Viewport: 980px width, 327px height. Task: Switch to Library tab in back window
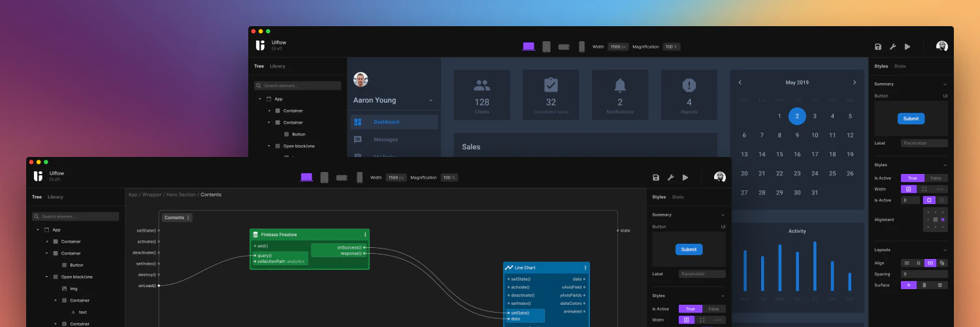coord(278,66)
